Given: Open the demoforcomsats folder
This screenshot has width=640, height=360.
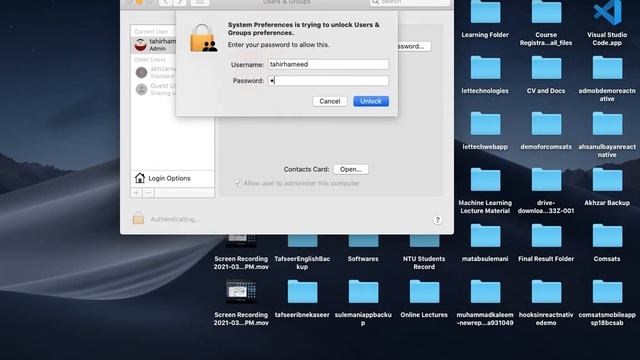Looking at the screenshot, I should pos(546,124).
